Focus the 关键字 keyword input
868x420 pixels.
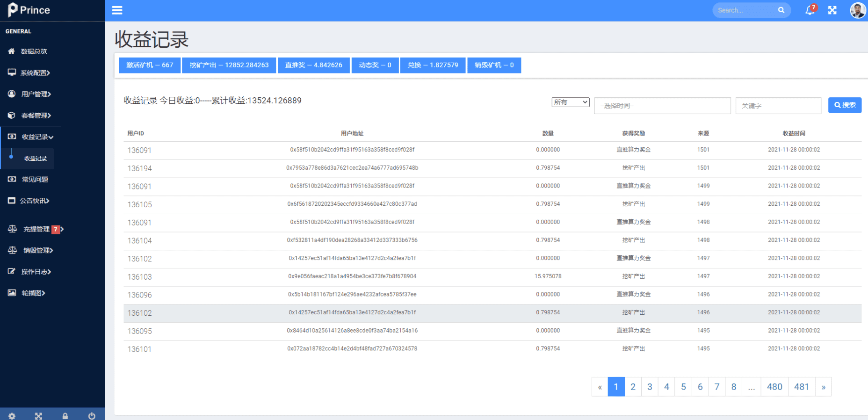point(778,106)
